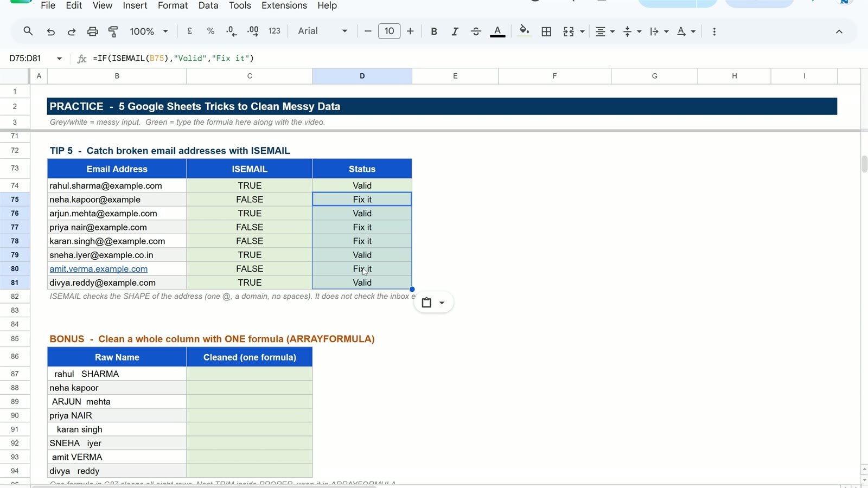Open the name box dropdown arrow
The width and height of the screenshot is (868, 488).
59,59
